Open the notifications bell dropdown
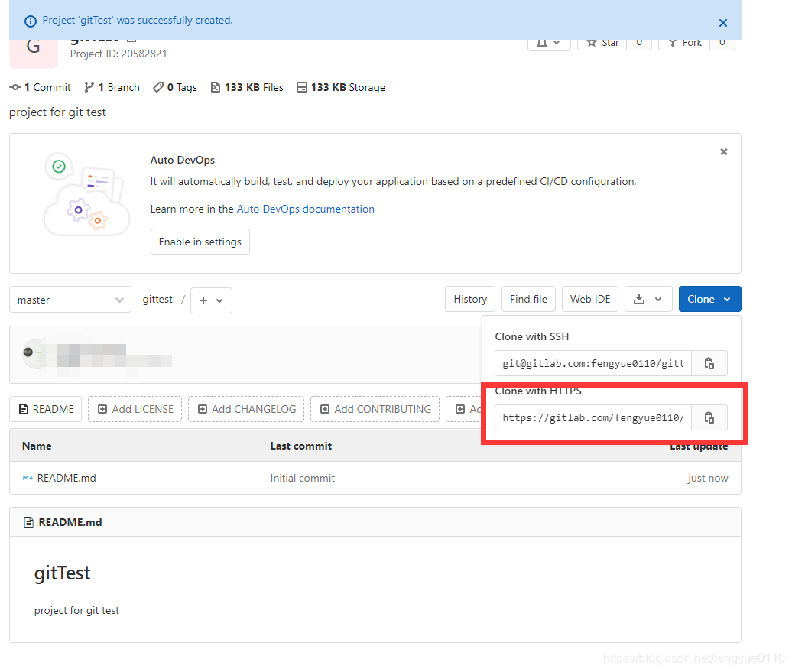The height and width of the screenshot is (672, 792). pyautogui.click(x=548, y=42)
